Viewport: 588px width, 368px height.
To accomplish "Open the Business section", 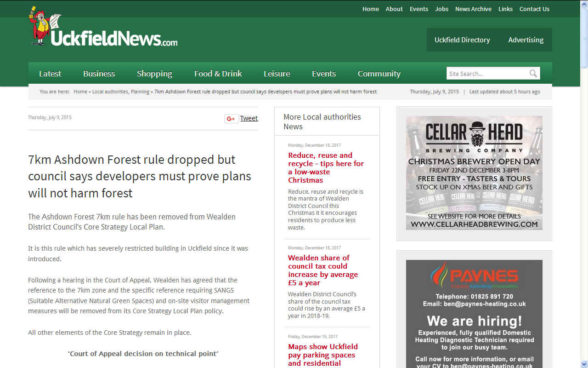I will pos(99,74).
